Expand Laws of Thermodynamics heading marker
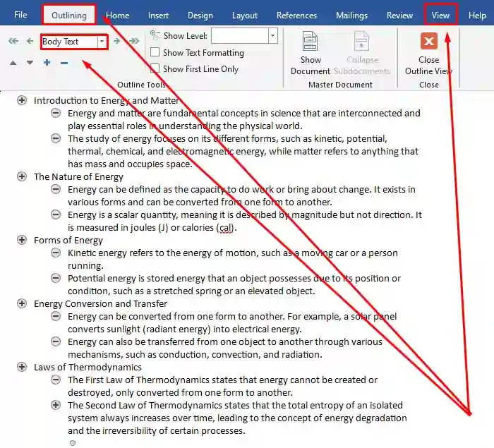 pyautogui.click(x=22, y=367)
